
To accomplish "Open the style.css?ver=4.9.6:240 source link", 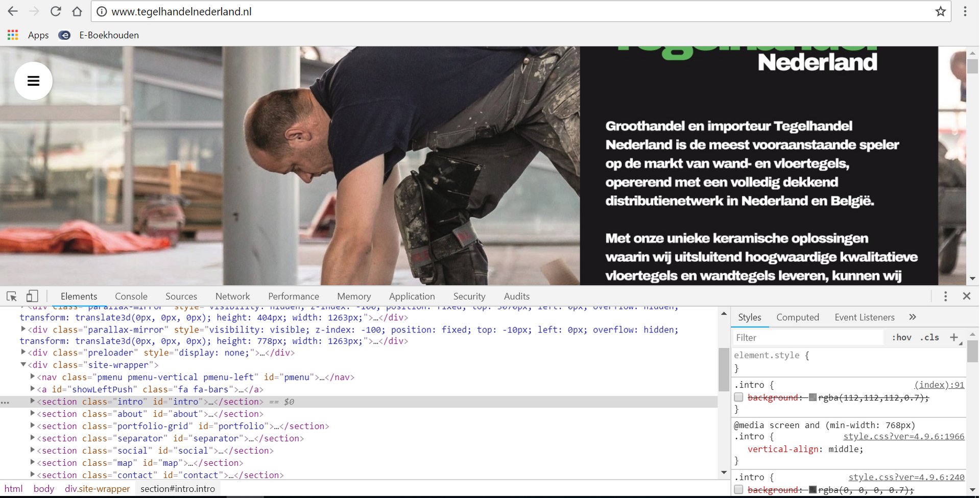I will [906, 478].
